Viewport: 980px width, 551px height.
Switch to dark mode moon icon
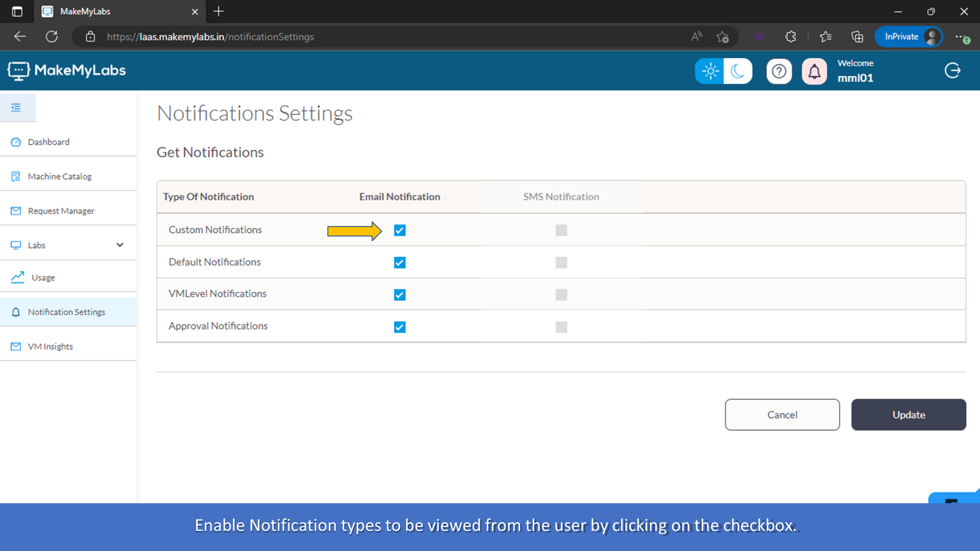coord(738,72)
